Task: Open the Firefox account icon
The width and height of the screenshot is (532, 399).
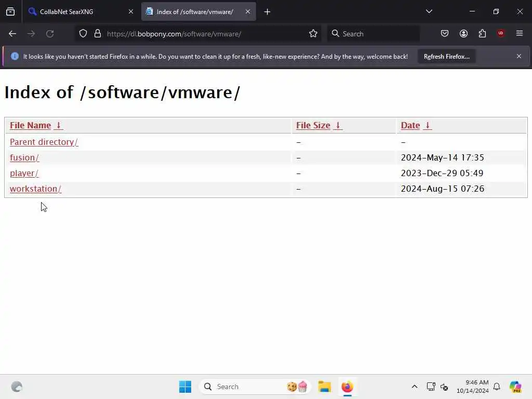Action: (x=463, y=33)
